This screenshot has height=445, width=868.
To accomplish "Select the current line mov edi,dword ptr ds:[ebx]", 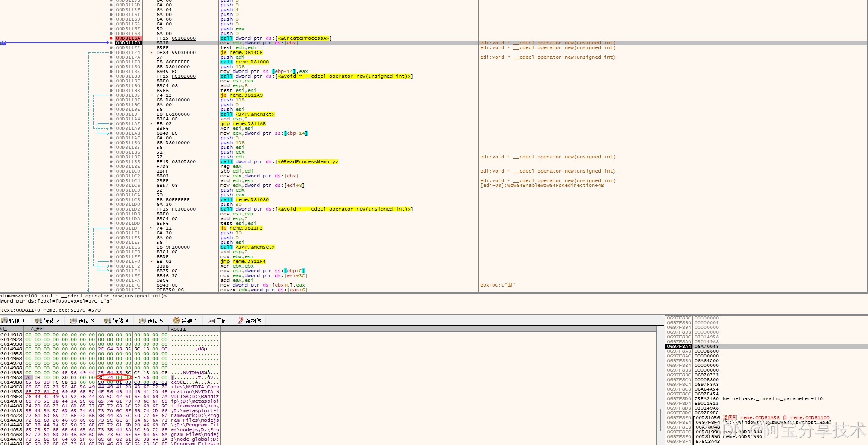I will (259, 43).
